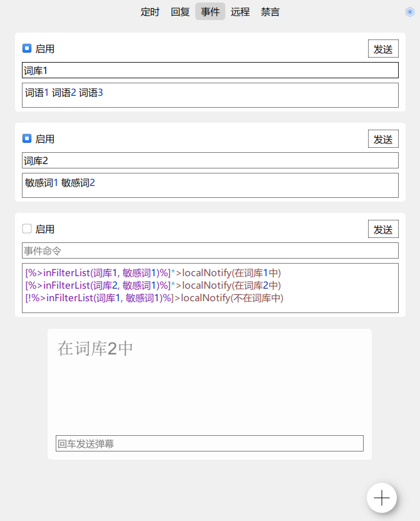This screenshot has width=420, height=521.
Task: Switch to the 定时 tab
Action: tap(150, 11)
